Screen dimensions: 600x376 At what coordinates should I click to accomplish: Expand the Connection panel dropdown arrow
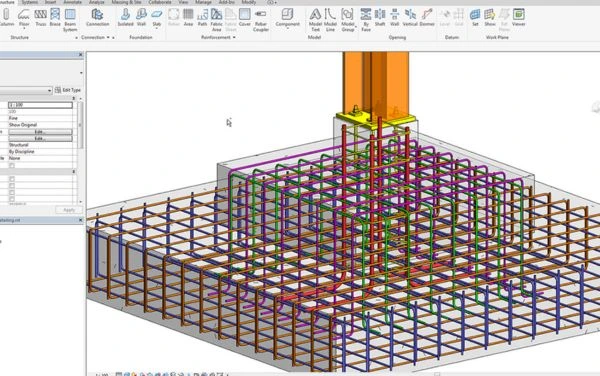pos(108,37)
